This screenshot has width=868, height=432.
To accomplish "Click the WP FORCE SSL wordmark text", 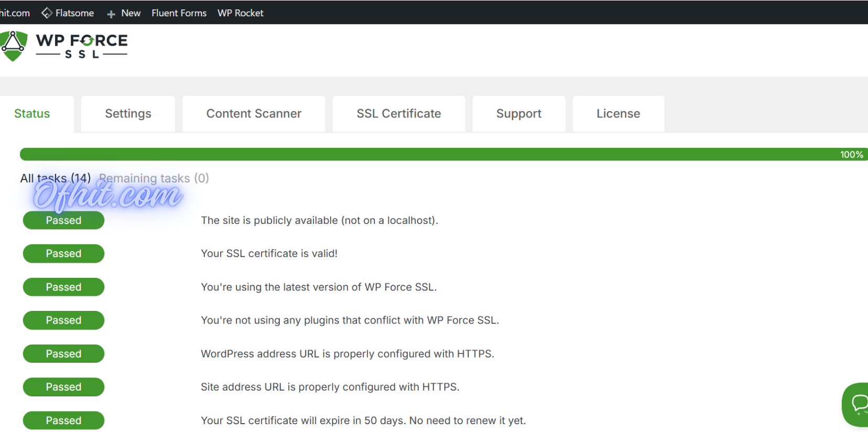I will pyautogui.click(x=82, y=46).
